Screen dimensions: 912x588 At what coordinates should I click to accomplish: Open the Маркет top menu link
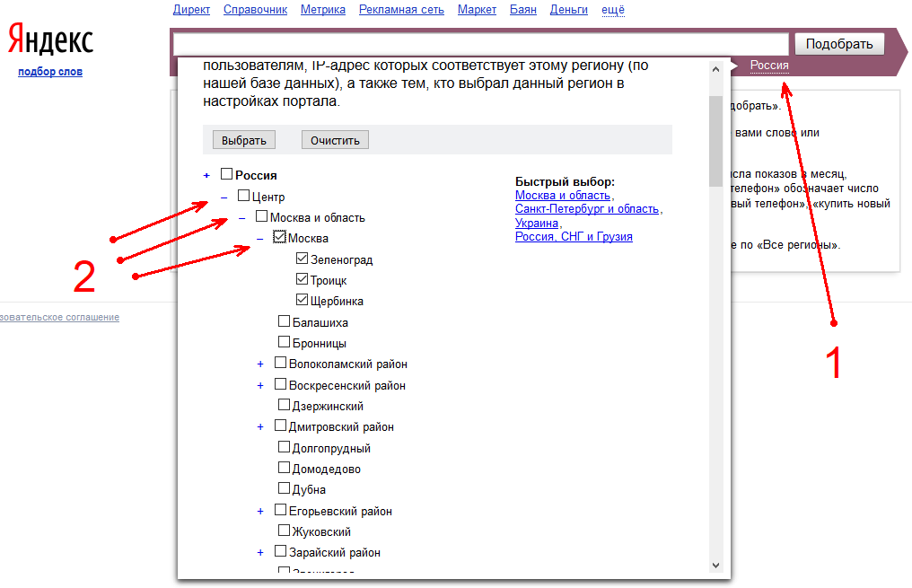click(477, 10)
